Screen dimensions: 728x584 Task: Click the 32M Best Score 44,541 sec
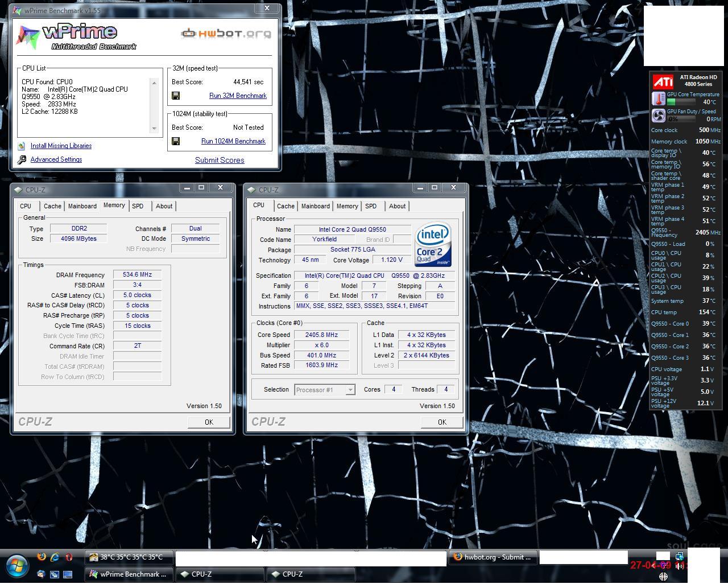[248, 82]
